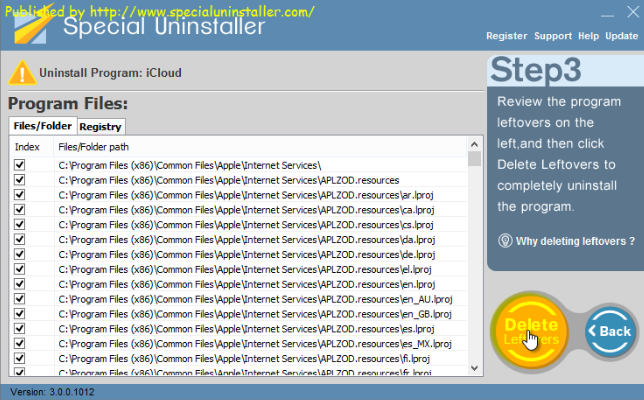Open the Support link
The height and width of the screenshot is (400, 644).
coord(553,36)
